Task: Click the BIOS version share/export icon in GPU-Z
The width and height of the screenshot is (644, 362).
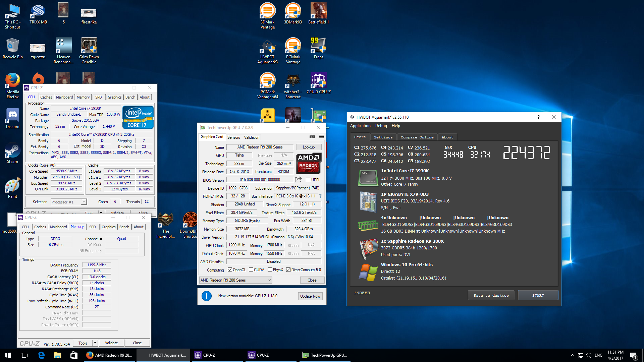Action: tap(298, 180)
